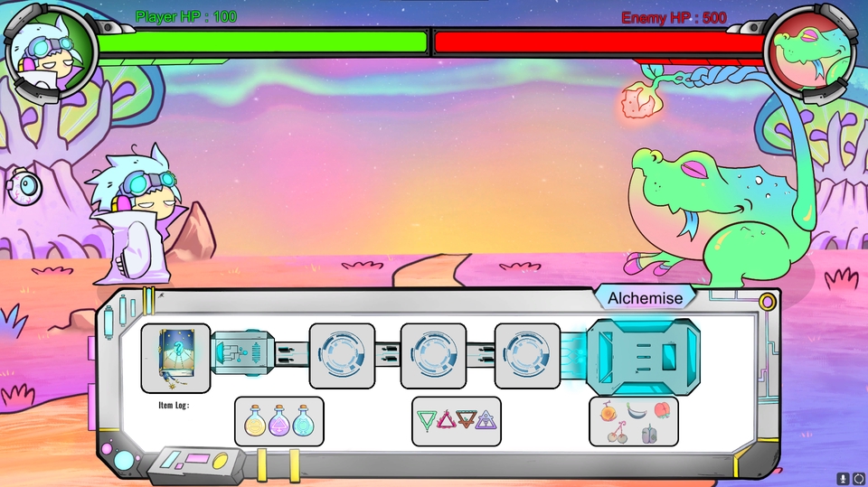Screen dimensions: 868x487
Task: Click the pink rectangle on console
Action: [x=197, y=459]
